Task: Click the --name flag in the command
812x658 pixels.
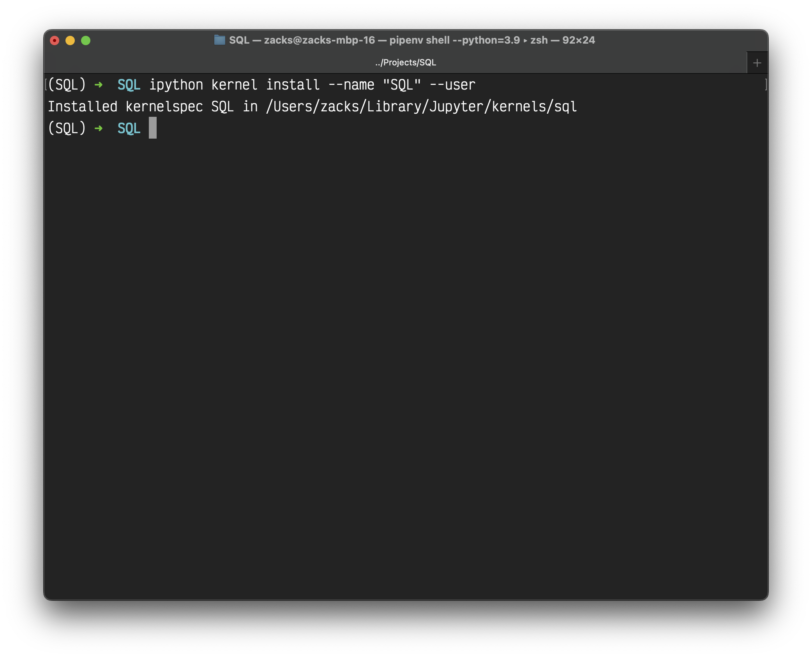Action: pos(351,84)
